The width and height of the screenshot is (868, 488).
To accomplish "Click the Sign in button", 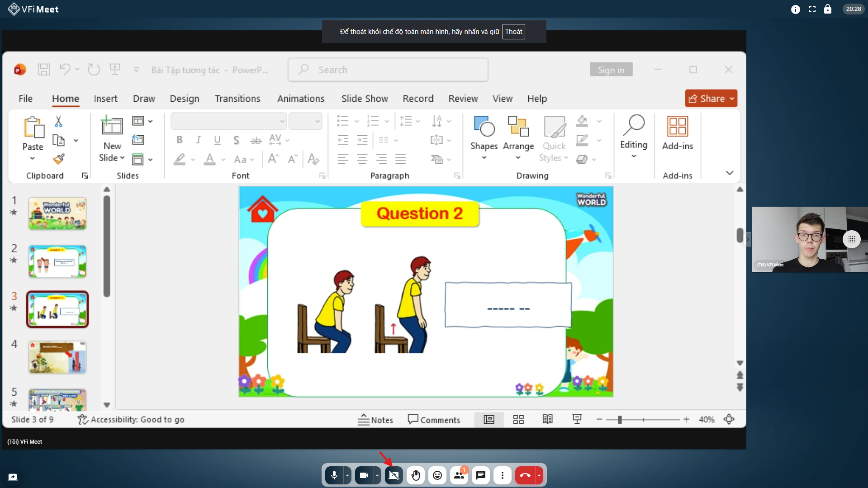I will pos(611,69).
